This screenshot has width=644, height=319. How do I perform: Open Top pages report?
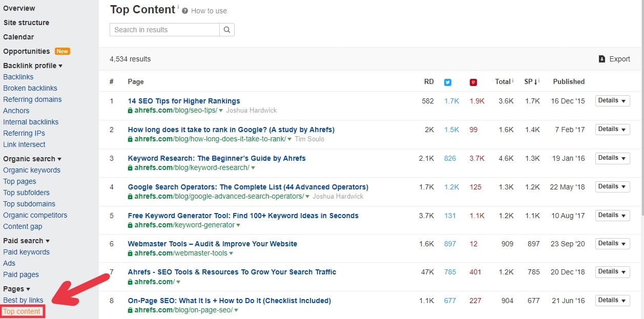pos(19,181)
